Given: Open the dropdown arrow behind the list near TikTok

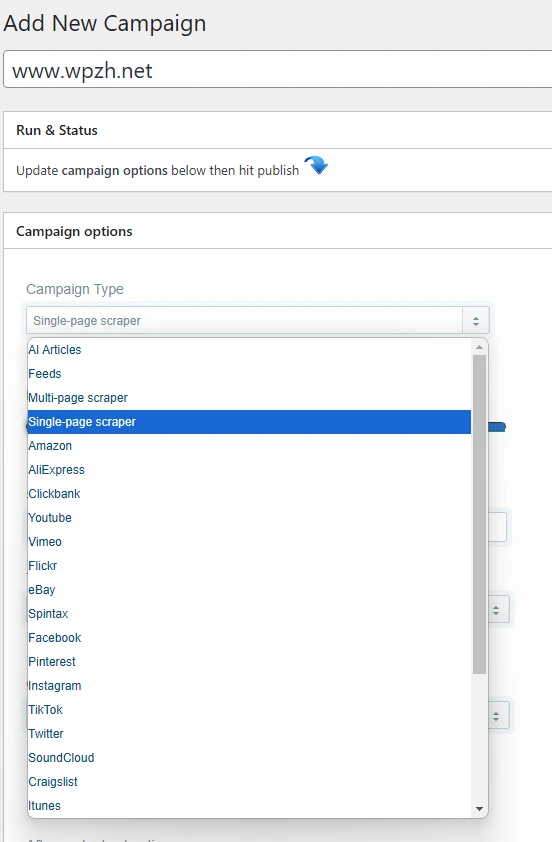Looking at the screenshot, I should tap(497, 716).
